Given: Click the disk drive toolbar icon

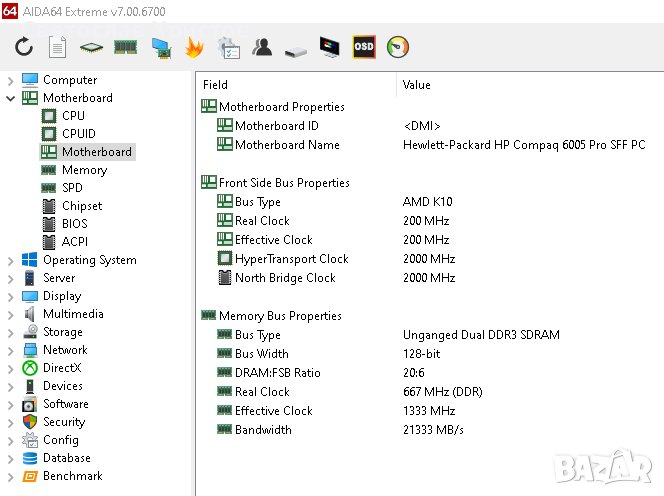Looking at the screenshot, I should 295,48.
